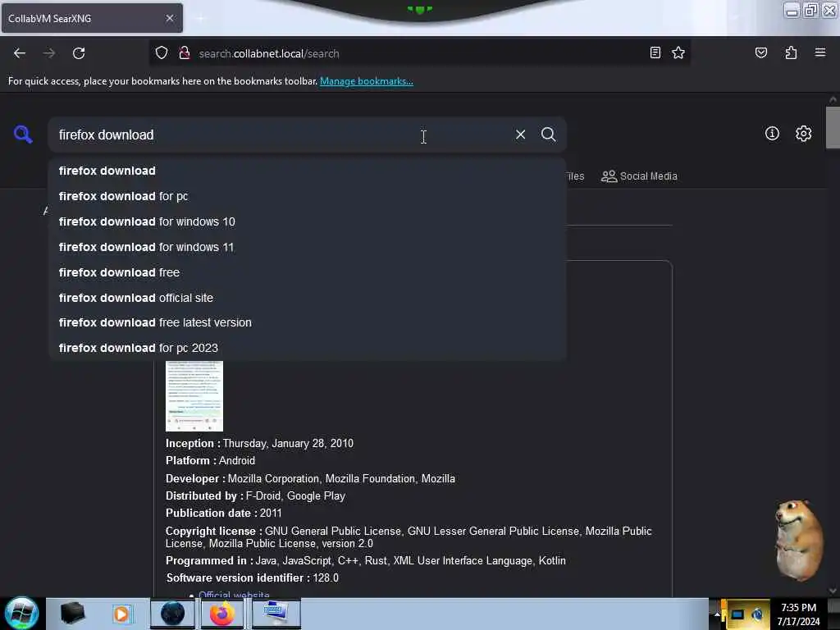Click the Manage bookmarks link
This screenshot has height=630, width=840.
tap(367, 81)
